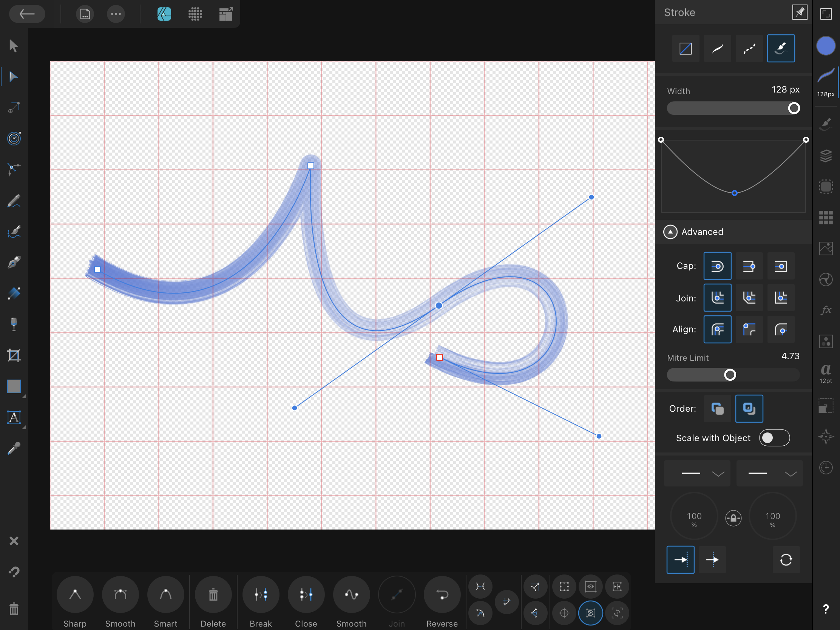The height and width of the screenshot is (630, 840).
Task: Click the deselect X icon
Action: click(x=14, y=541)
